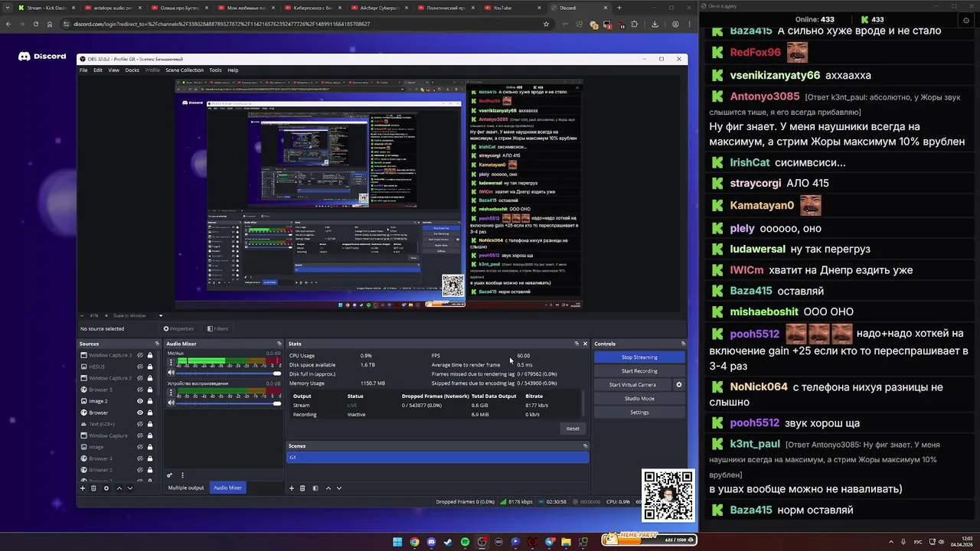Show the Window Capture 3 source
Image resolution: width=980 pixels, height=551 pixels.
[140, 355]
